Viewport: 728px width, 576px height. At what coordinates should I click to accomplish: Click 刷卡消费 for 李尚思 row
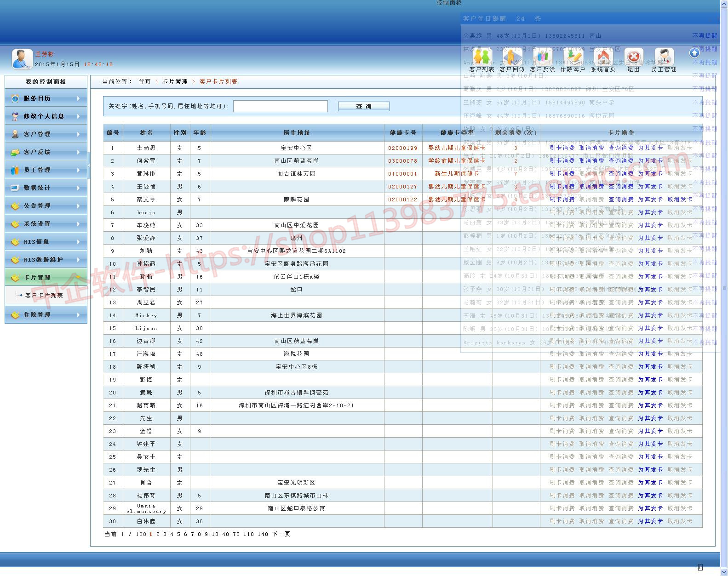click(x=562, y=148)
